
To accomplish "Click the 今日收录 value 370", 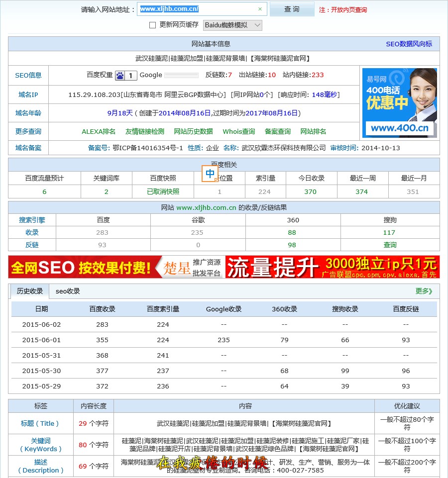I will 311,192.
